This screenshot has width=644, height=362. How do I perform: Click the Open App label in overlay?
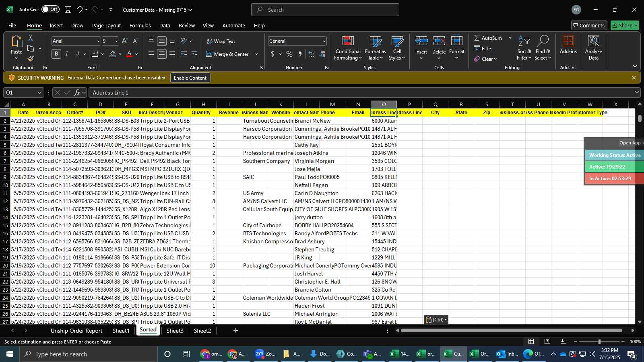630,143
